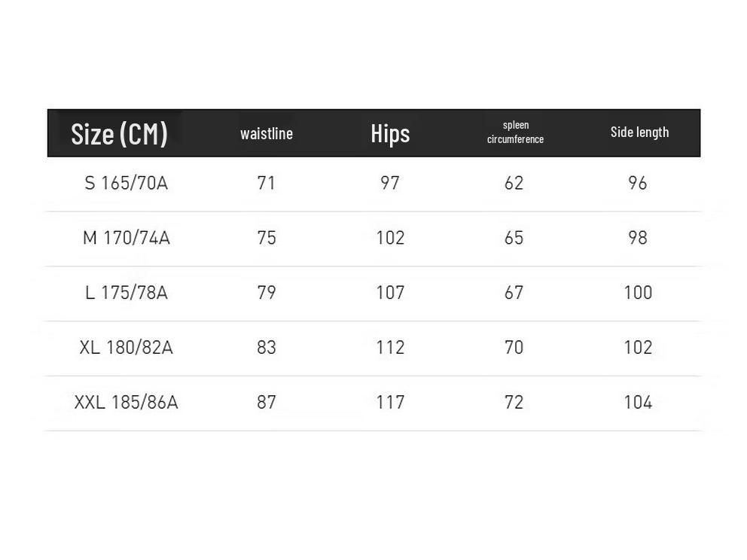Click the Hips column header
747x560 pixels.
point(390,133)
